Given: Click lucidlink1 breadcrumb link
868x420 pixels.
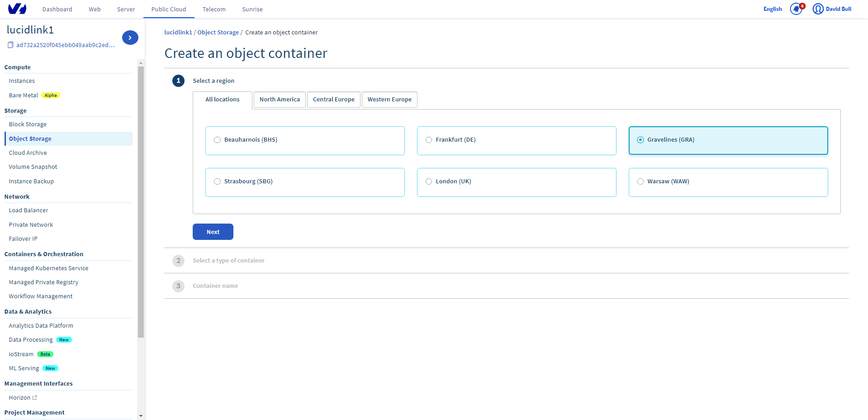Looking at the screenshot, I should (178, 32).
